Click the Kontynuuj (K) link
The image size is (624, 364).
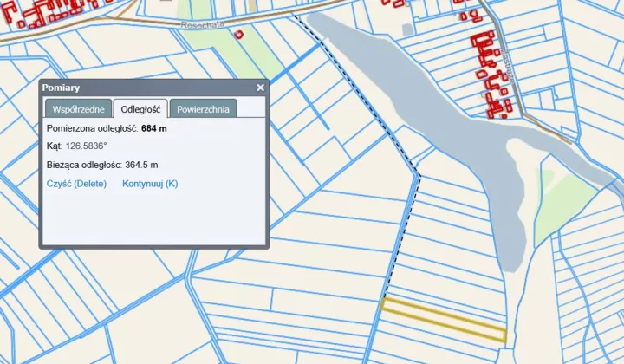[x=150, y=184]
